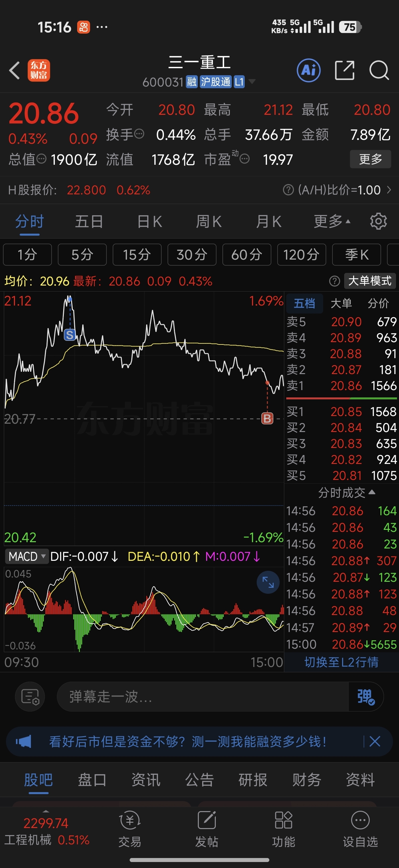Open barrage settings icon

click(30, 697)
